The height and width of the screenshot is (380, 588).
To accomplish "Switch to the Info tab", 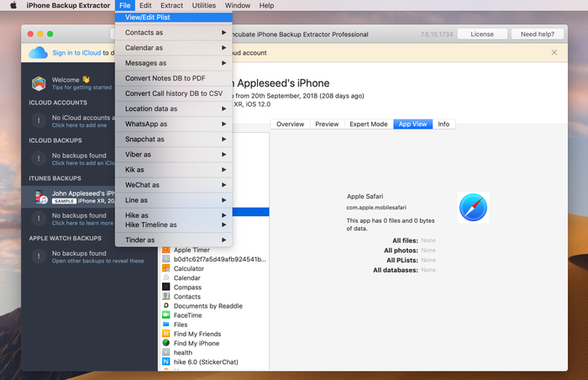I will coord(444,124).
